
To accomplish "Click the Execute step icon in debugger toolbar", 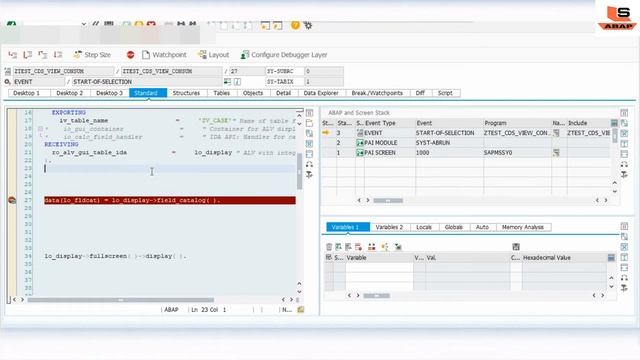I will click(x=28, y=55).
